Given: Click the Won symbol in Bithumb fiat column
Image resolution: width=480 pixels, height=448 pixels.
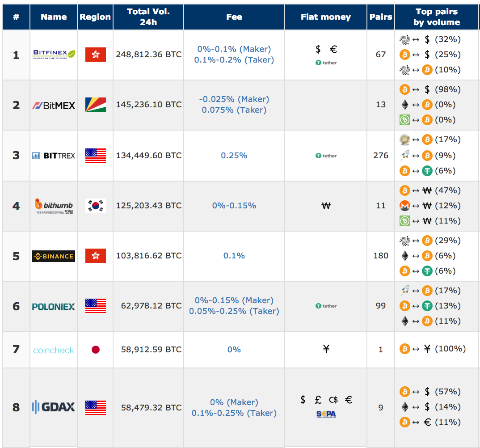Looking at the screenshot, I should (326, 206).
